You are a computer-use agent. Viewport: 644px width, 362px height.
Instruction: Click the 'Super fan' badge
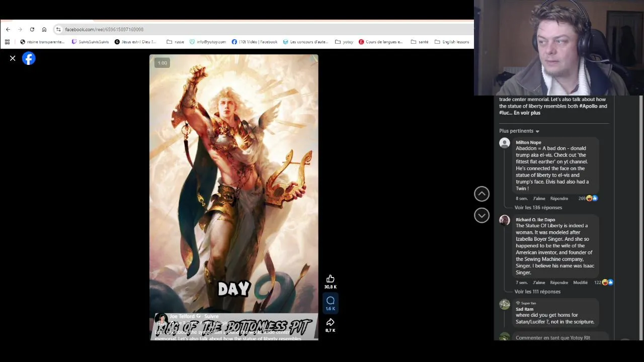tap(526, 303)
